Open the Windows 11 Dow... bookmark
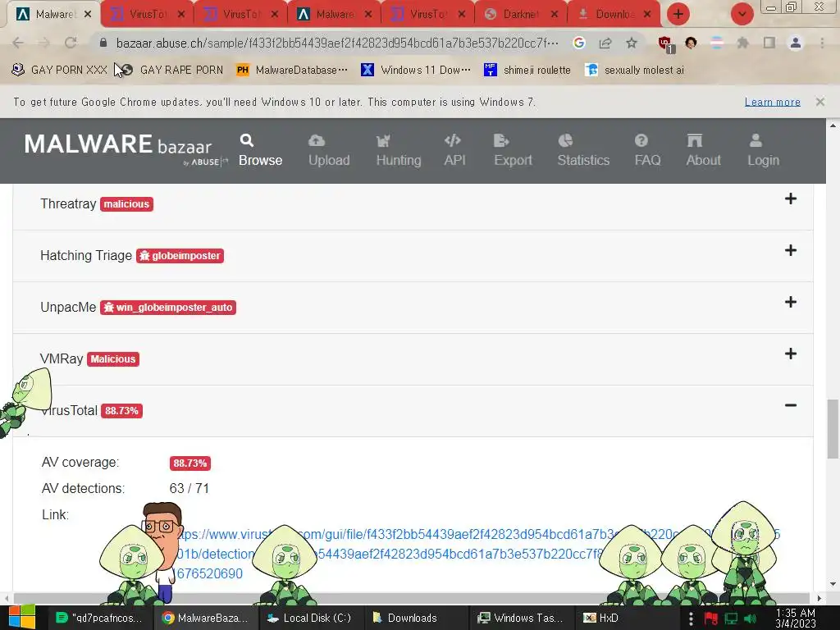The width and height of the screenshot is (840, 630). tap(416, 70)
